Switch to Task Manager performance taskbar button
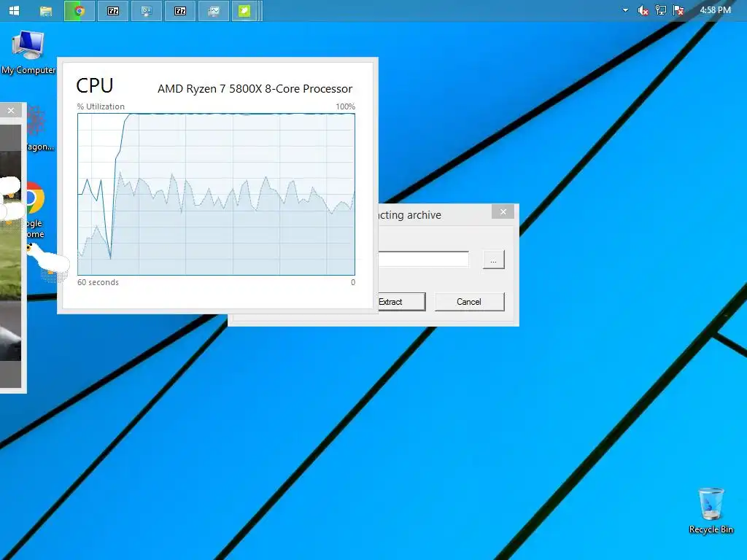 coord(213,10)
